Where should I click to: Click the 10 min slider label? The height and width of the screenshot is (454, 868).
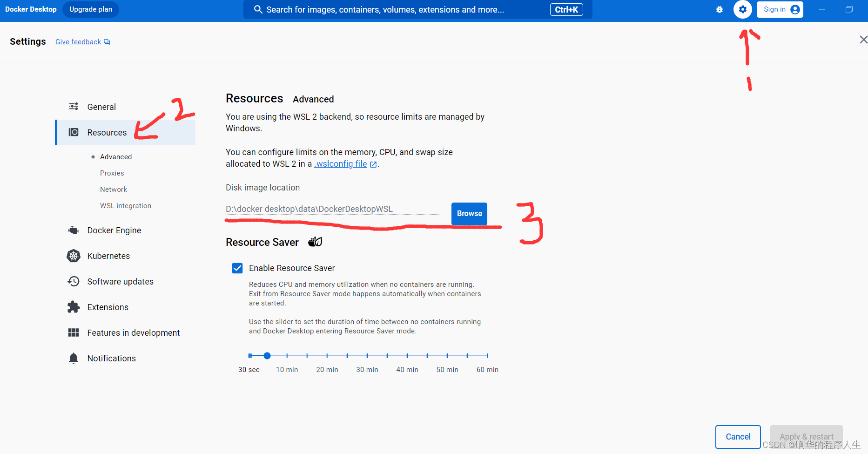(287, 370)
